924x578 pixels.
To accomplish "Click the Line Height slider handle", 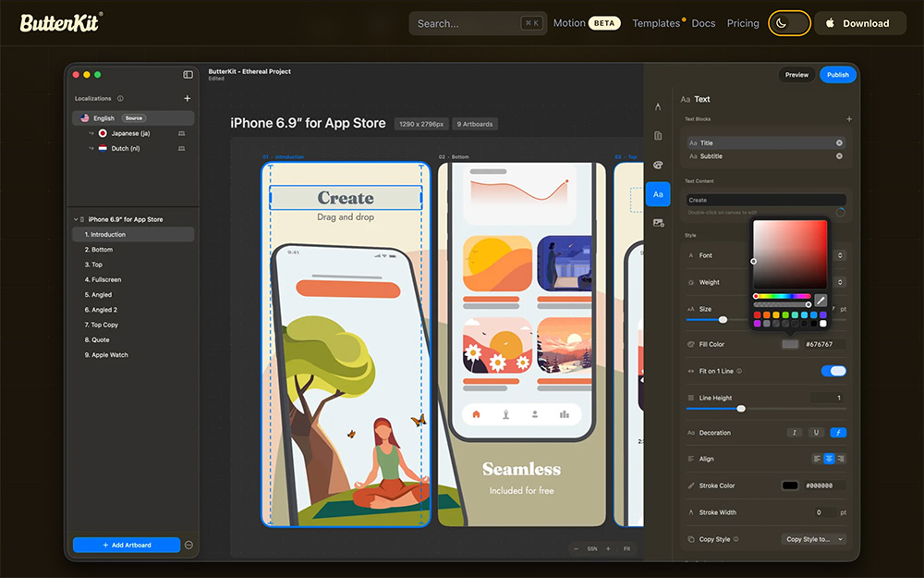I will 741,408.
